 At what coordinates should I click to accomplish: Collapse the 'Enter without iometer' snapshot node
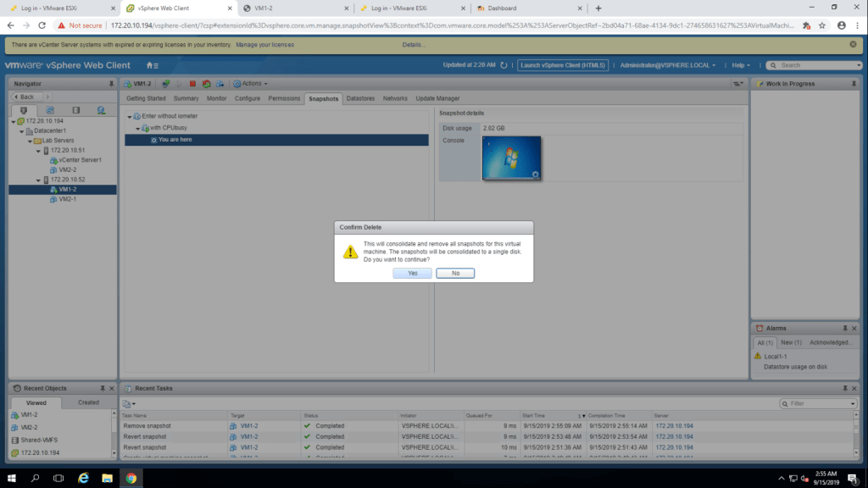pyautogui.click(x=130, y=116)
